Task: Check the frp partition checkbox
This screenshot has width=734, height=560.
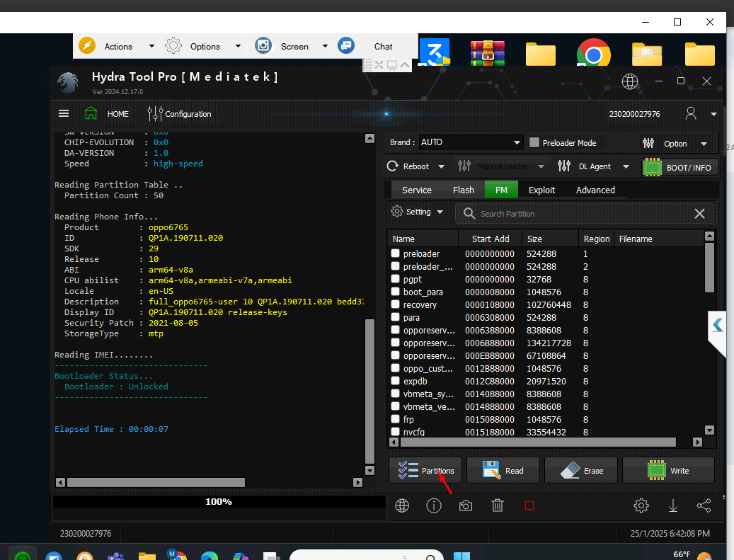Action: point(396,418)
